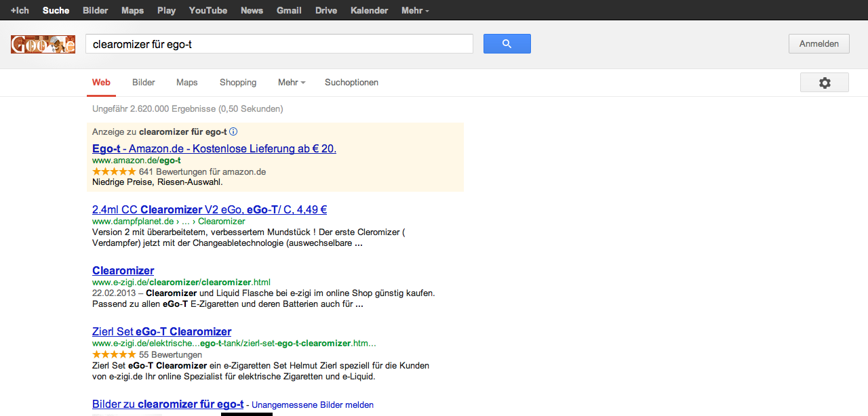Select the Maps results tab
The height and width of the screenshot is (416, 868).
187,83
